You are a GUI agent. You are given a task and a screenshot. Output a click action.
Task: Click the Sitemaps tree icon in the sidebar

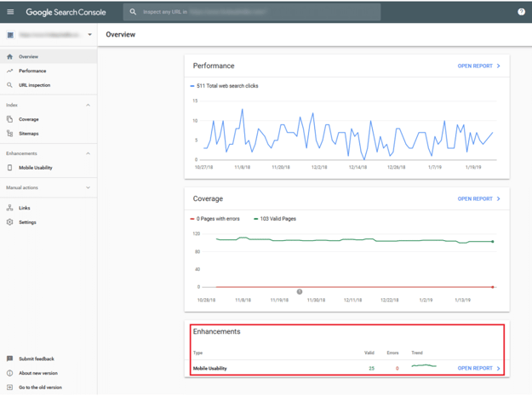[x=10, y=134]
